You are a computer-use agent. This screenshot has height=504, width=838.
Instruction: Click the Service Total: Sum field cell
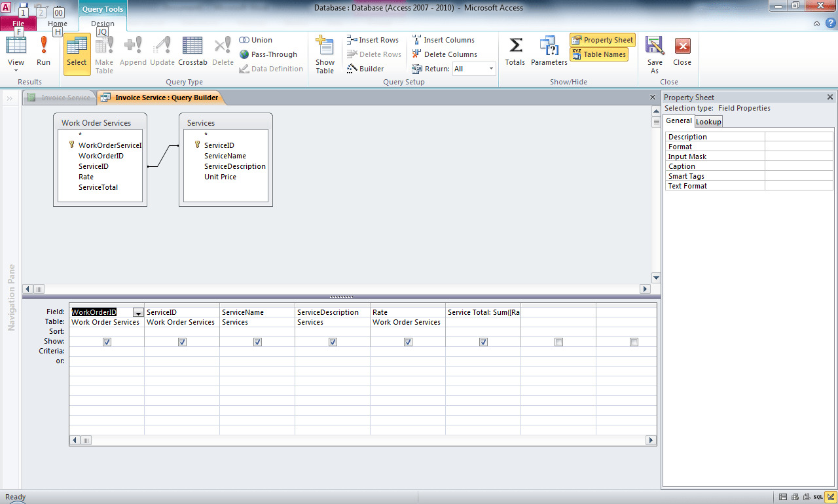483,312
